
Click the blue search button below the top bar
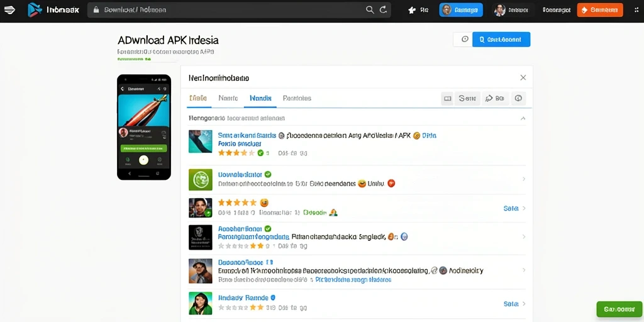[x=501, y=40]
